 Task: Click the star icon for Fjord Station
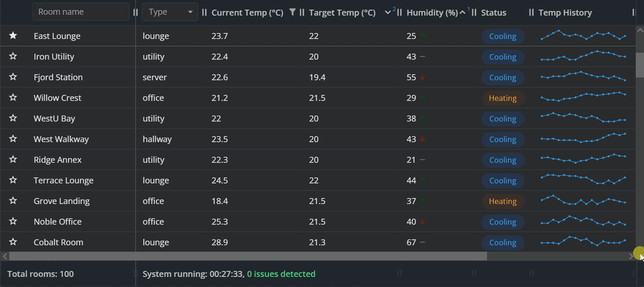pos(13,77)
